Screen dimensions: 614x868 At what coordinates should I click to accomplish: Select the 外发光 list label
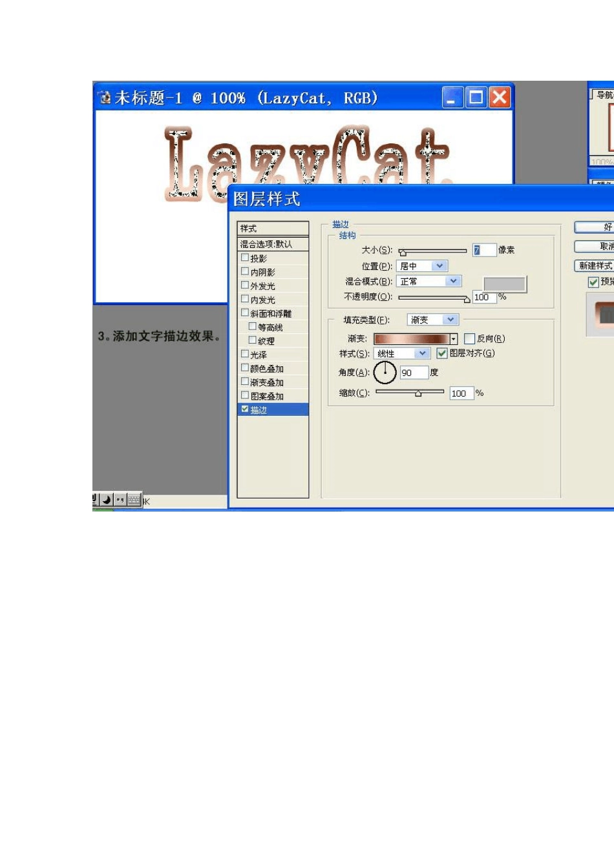click(263, 286)
